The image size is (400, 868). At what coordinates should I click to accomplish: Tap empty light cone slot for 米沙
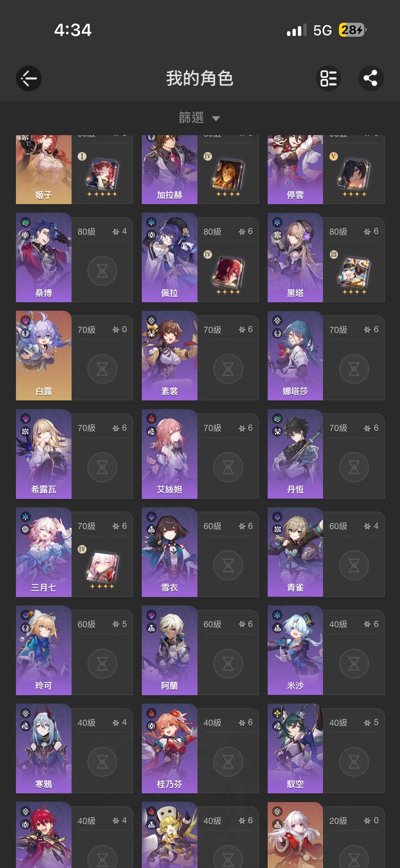354,664
